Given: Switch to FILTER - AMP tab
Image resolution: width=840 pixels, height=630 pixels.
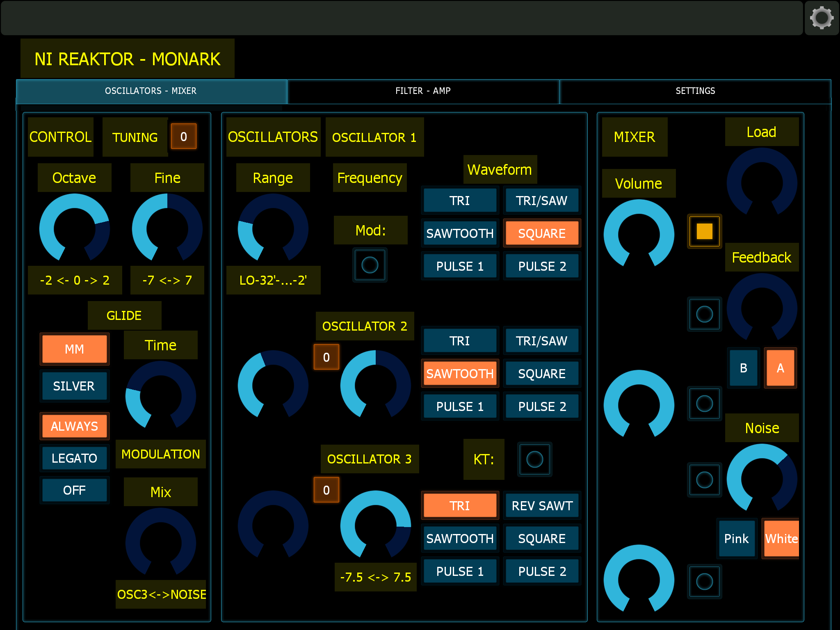Looking at the screenshot, I should (x=424, y=91).
